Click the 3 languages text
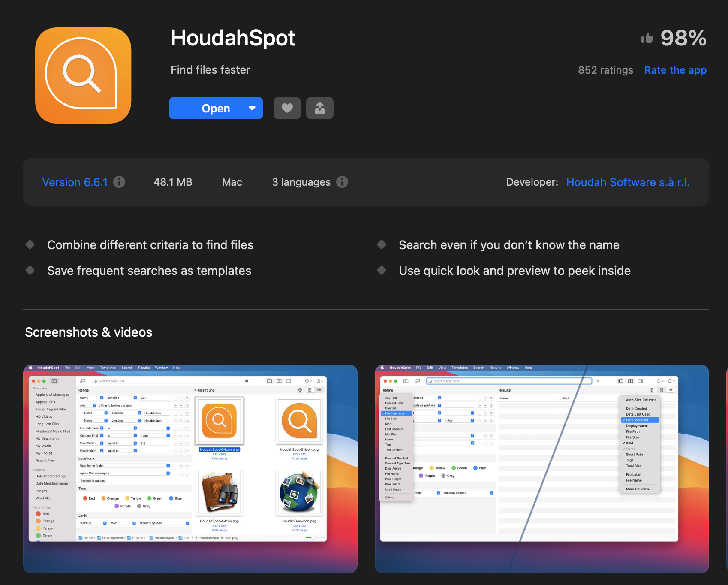The width and height of the screenshot is (728, 585). [301, 182]
